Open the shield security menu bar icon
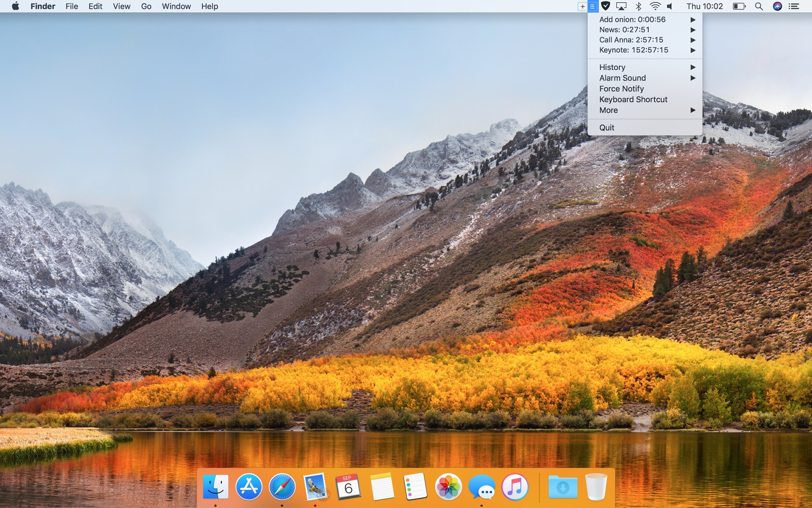 point(606,6)
